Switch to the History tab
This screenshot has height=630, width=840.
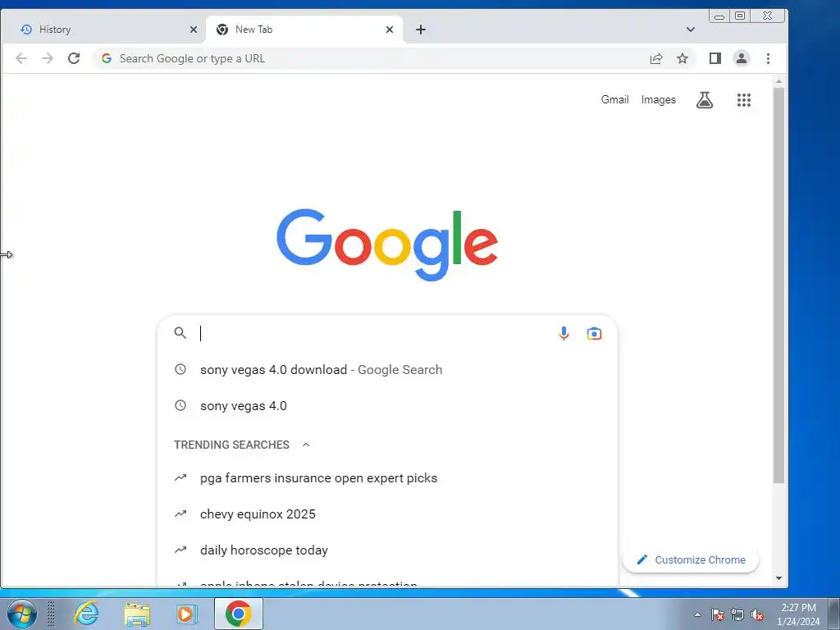(x=103, y=30)
